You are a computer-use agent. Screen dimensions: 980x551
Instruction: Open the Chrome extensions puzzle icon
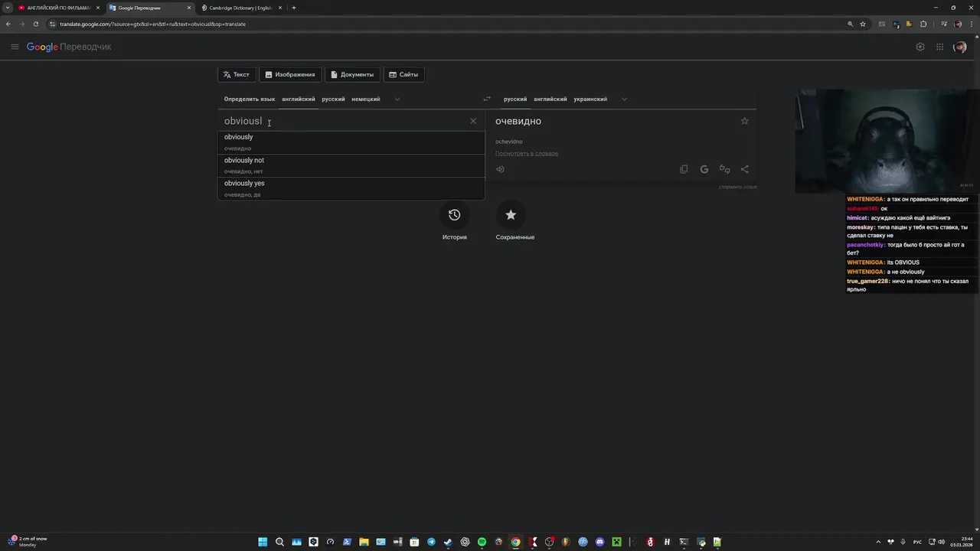923,24
